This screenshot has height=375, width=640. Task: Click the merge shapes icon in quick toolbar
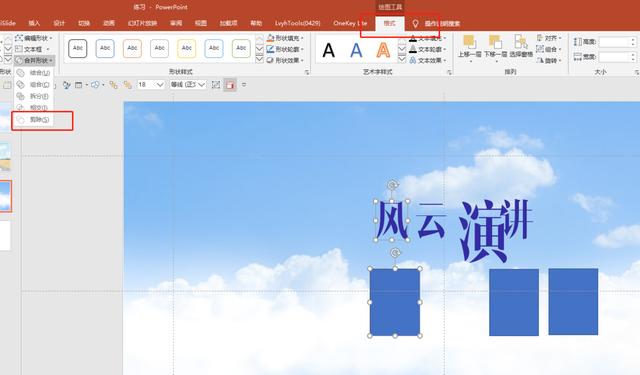click(x=97, y=85)
